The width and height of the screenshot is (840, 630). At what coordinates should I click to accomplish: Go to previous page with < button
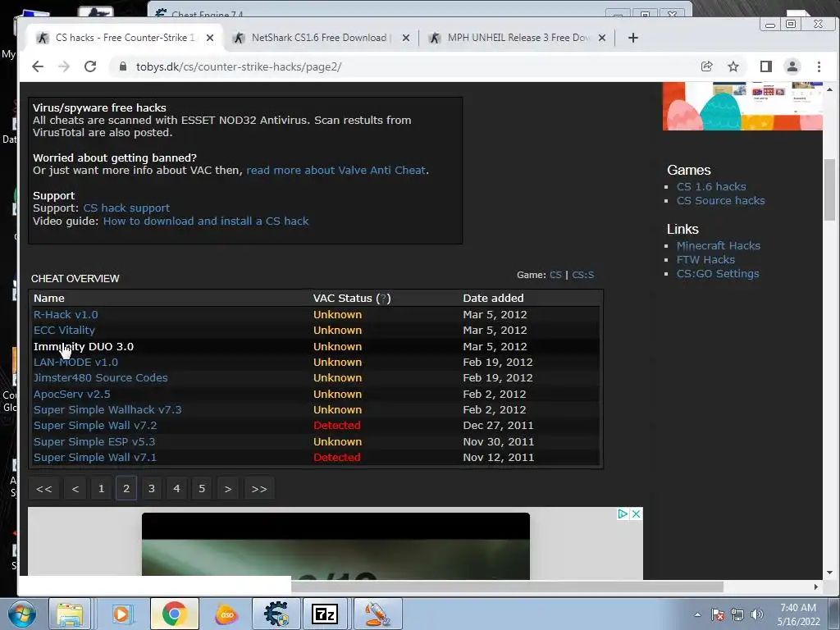(x=75, y=489)
